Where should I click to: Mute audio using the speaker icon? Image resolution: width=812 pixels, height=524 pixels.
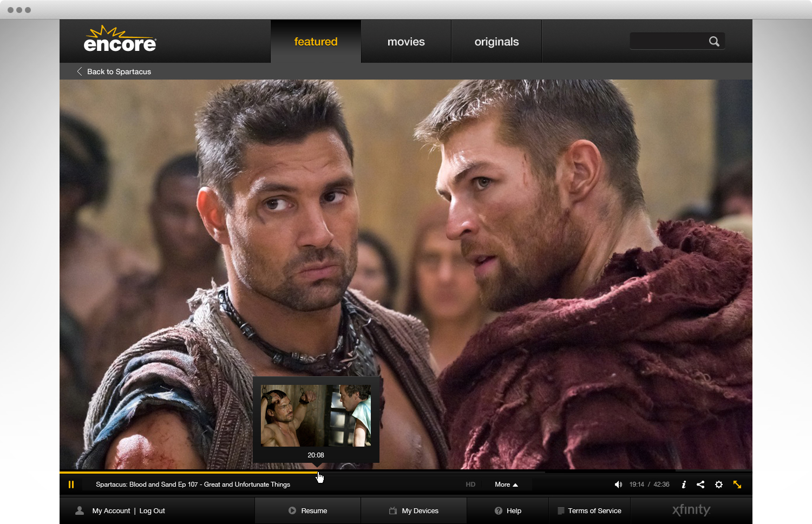(618, 484)
